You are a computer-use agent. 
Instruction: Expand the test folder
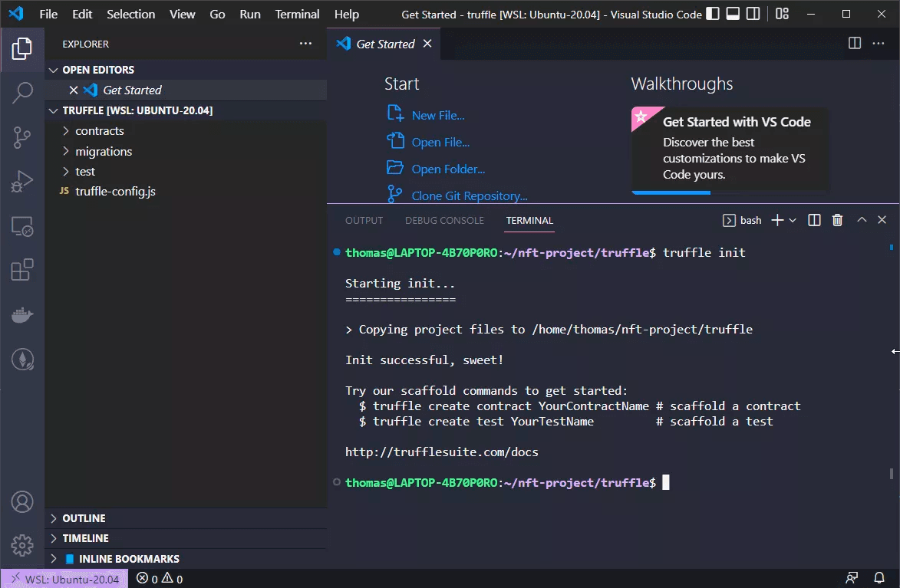pyautogui.click(x=186, y=172)
